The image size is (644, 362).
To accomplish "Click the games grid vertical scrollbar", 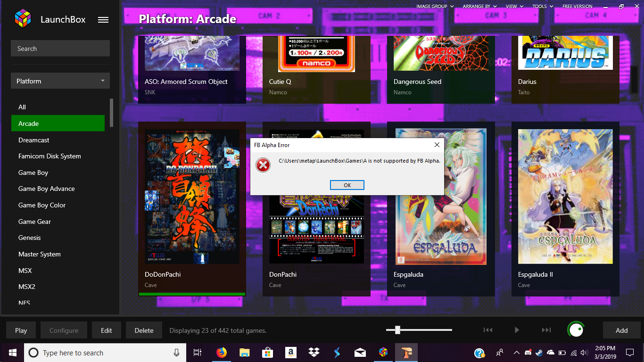I will click(x=634, y=80).
